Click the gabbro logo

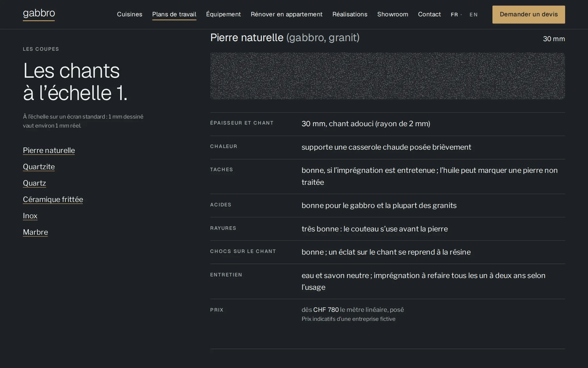coord(39,14)
